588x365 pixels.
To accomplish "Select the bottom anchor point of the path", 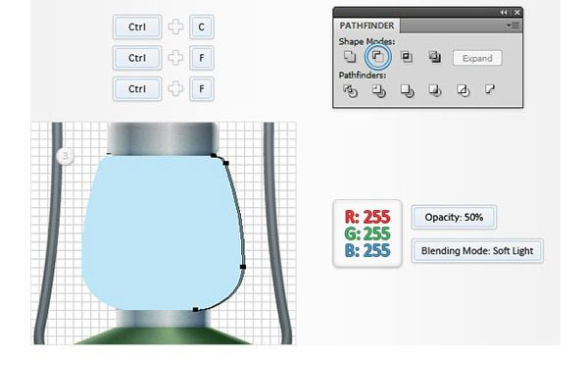I will [x=195, y=309].
